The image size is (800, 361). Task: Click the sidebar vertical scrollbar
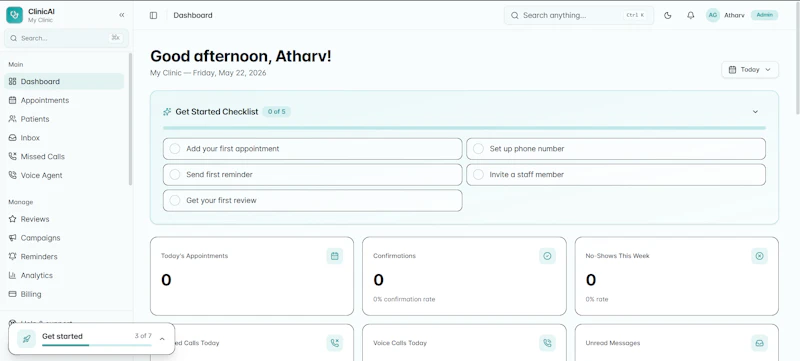[x=131, y=119]
